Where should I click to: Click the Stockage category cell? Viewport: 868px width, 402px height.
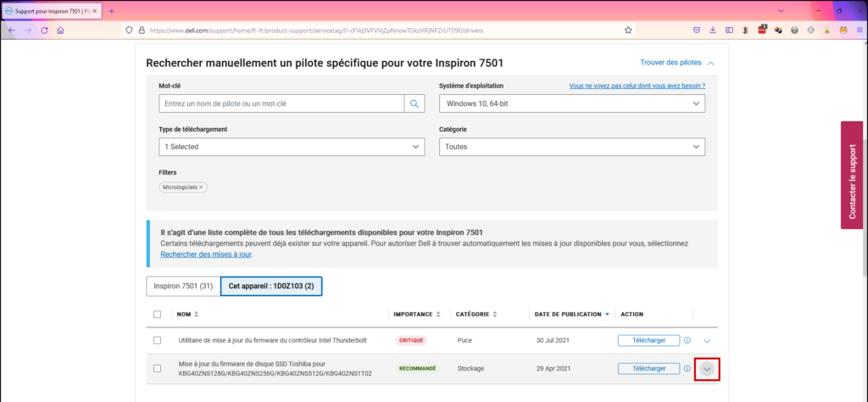[470, 368]
